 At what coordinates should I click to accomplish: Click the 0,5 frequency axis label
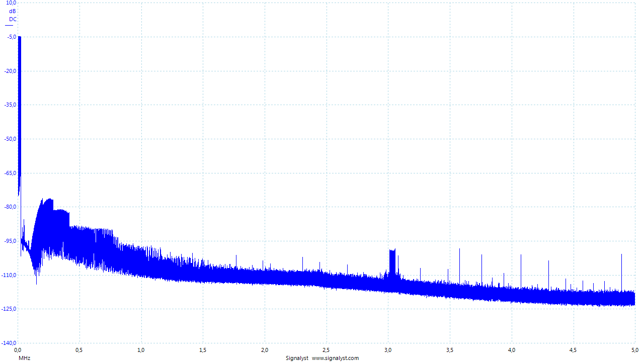(x=79, y=349)
